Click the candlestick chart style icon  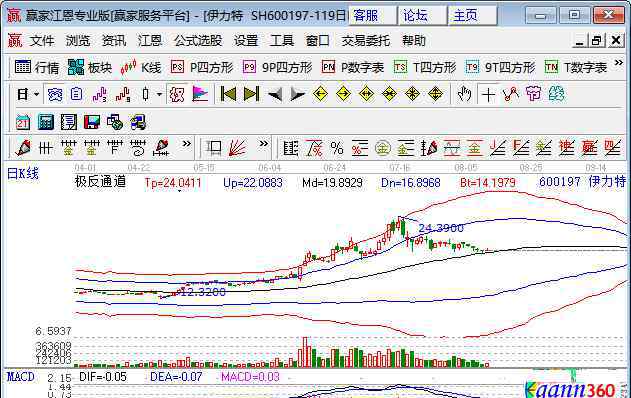146,95
